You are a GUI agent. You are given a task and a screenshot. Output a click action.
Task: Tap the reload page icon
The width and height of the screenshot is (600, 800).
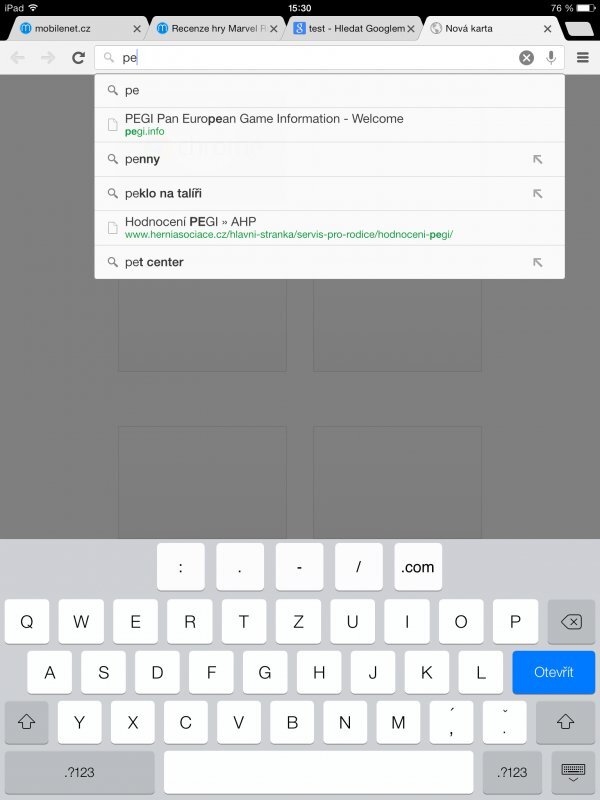tap(78, 58)
